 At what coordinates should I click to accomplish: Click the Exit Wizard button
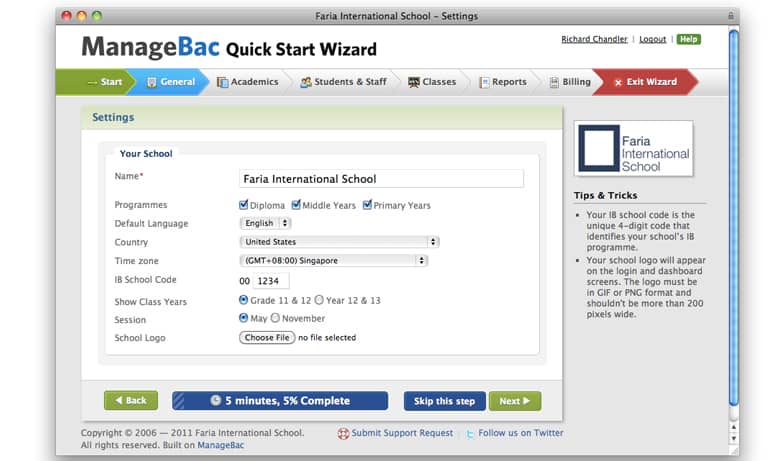click(646, 82)
